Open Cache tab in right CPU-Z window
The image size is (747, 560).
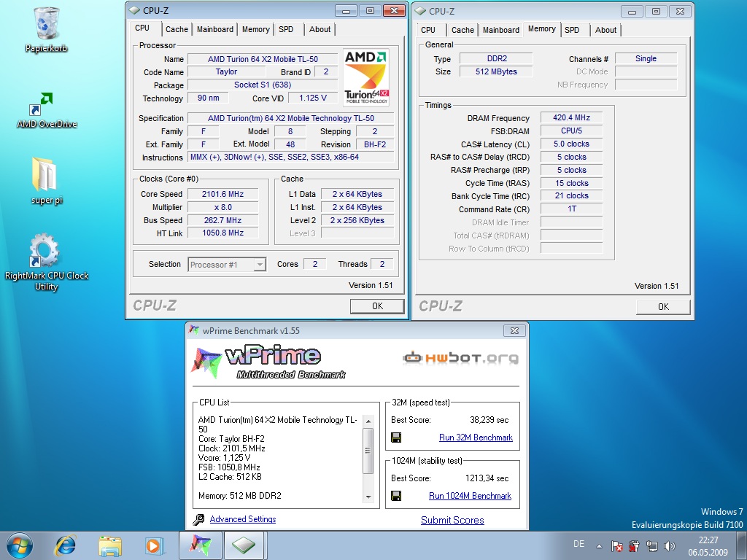tap(462, 29)
